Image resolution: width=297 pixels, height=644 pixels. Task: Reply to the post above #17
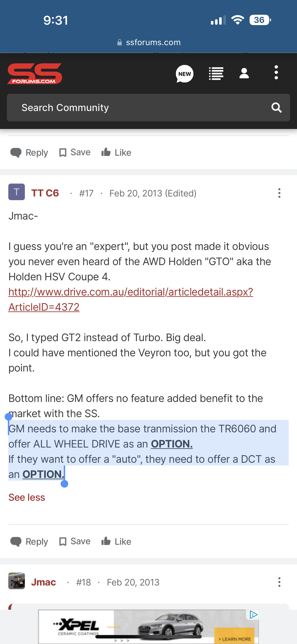[x=29, y=152]
